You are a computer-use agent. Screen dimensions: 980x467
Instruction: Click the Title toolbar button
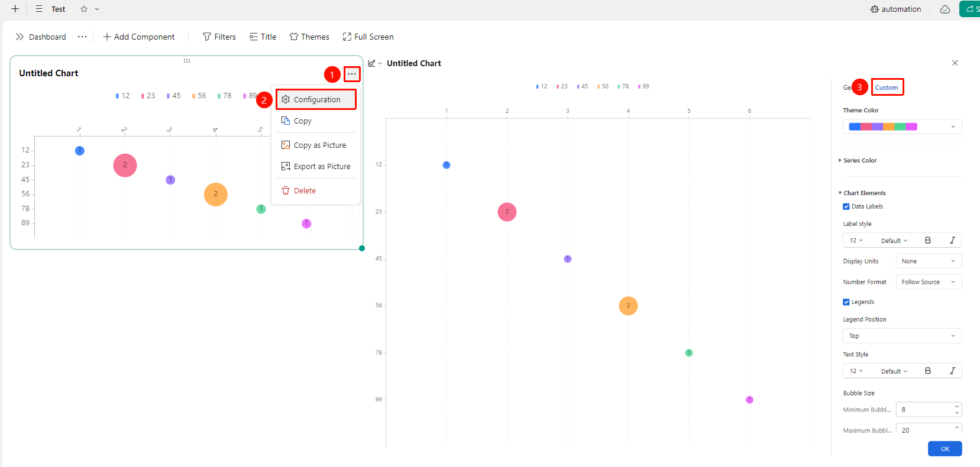click(x=263, y=37)
